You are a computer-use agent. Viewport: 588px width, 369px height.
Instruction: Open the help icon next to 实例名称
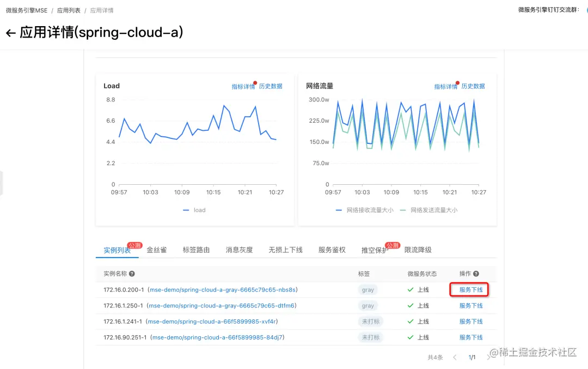coord(132,274)
